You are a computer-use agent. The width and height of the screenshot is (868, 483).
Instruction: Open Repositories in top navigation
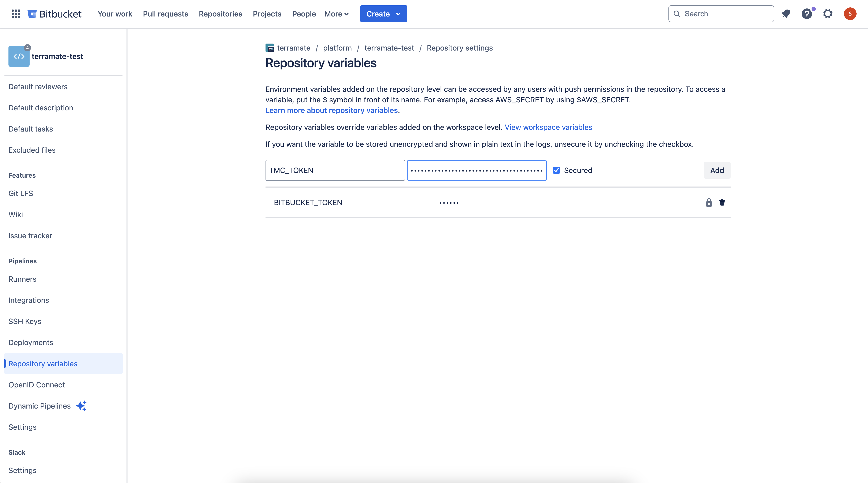click(220, 14)
